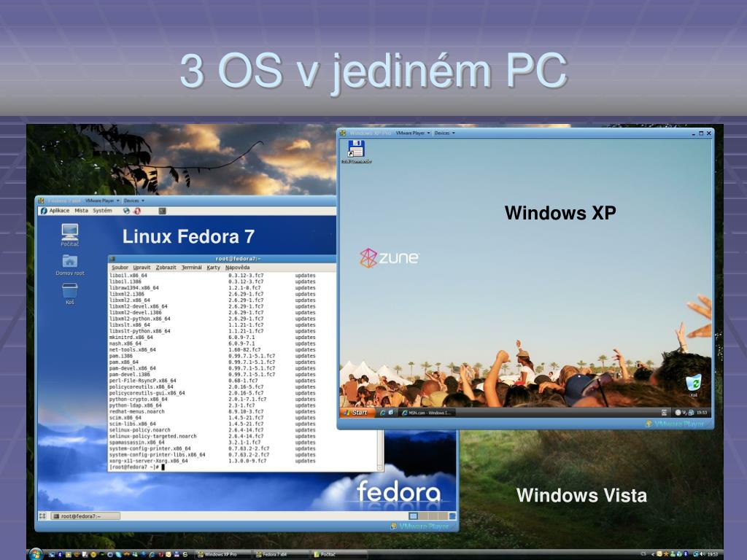
Task: Click the Windows XP Start button
Action: [x=356, y=413]
